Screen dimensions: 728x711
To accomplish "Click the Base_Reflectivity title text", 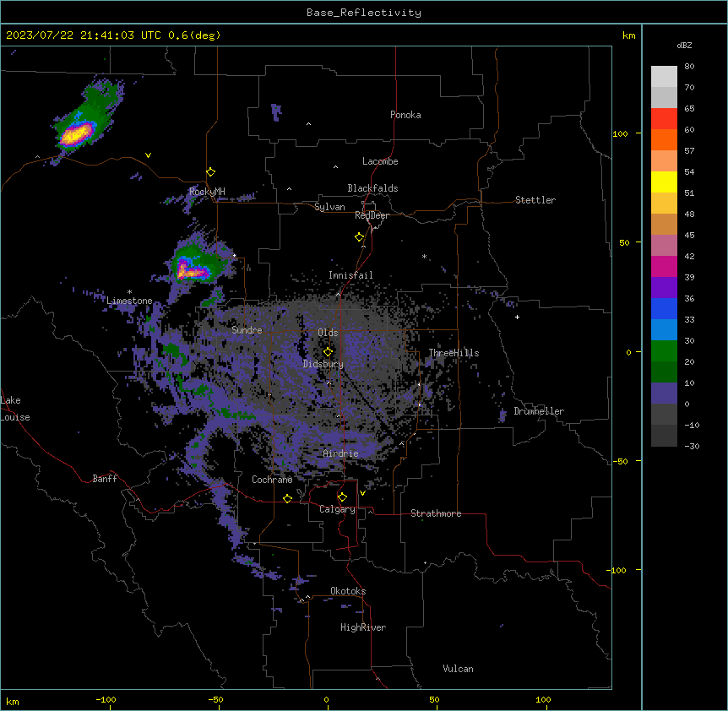I will pos(364,13).
